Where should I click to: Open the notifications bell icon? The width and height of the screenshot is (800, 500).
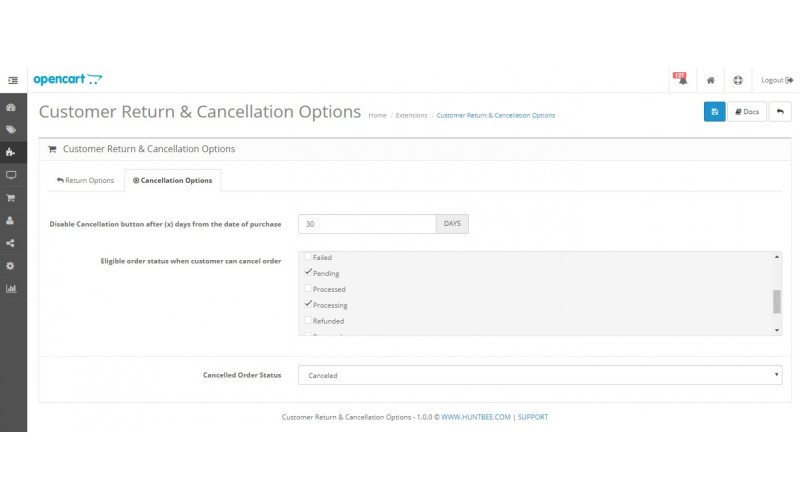[680, 79]
